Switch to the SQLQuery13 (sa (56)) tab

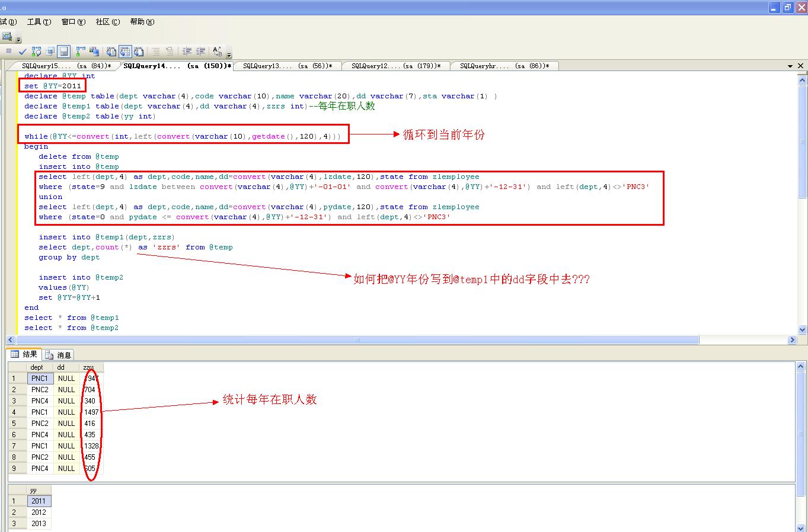(288, 66)
